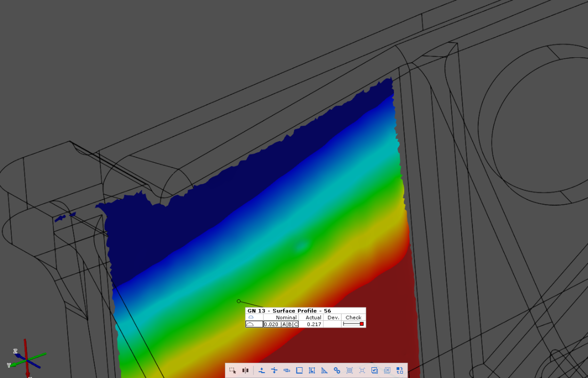Click the XYZ coordinate axis triad
Screen dimensions: 588x378
pyautogui.click(x=25, y=358)
